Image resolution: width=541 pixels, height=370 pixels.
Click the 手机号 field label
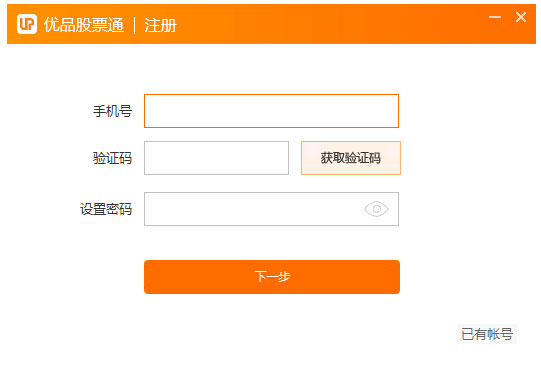(x=112, y=111)
